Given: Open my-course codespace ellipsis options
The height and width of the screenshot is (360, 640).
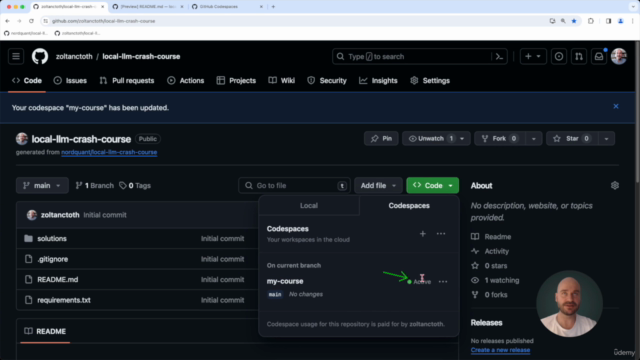Looking at the screenshot, I should click(x=443, y=282).
